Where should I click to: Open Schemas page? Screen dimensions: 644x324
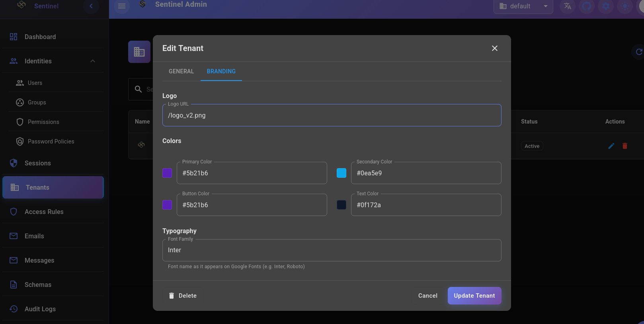pyautogui.click(x=53, y=285)
